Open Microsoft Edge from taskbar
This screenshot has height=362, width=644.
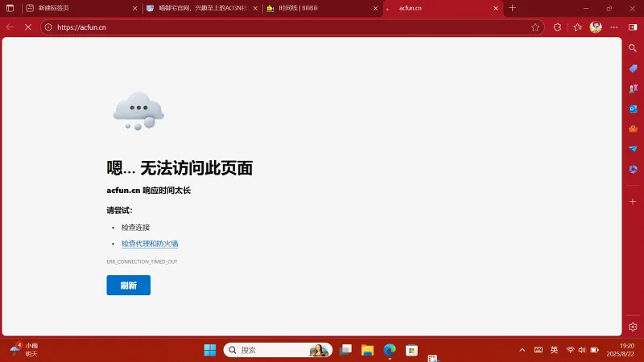390,350
